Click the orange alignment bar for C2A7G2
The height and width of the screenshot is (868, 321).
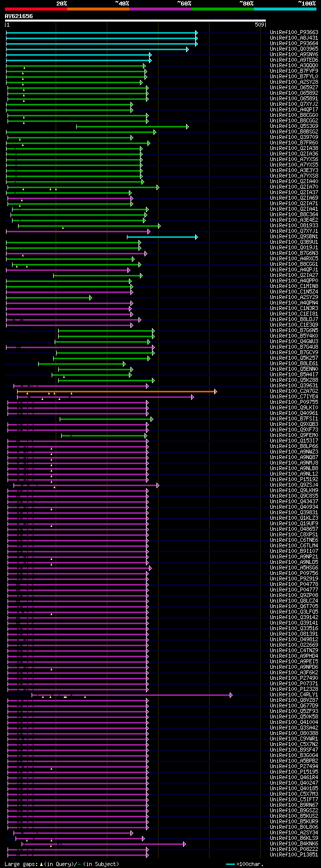point(117,391)
